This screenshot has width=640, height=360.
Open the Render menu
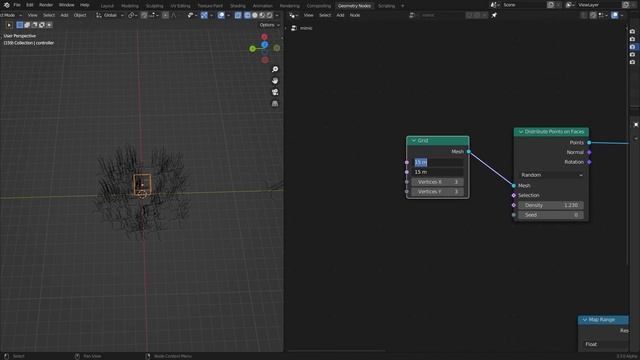pyautogui.click(x=46, y=5)
